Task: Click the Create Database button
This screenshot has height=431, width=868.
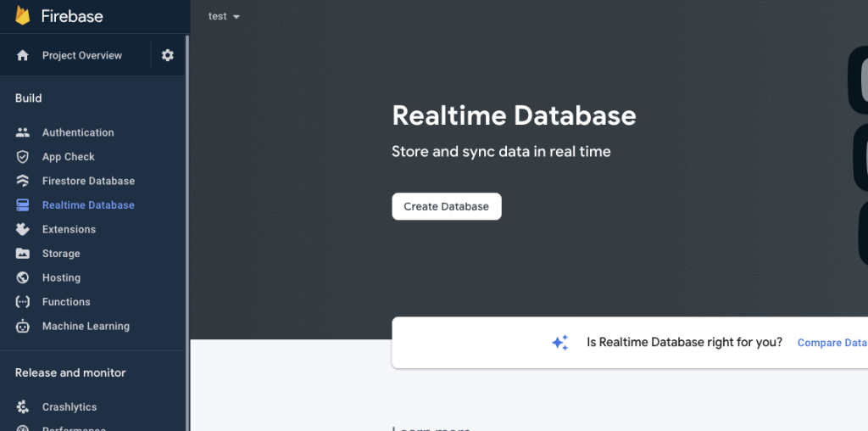Action: pyautogui.click(x=447, y=207)
